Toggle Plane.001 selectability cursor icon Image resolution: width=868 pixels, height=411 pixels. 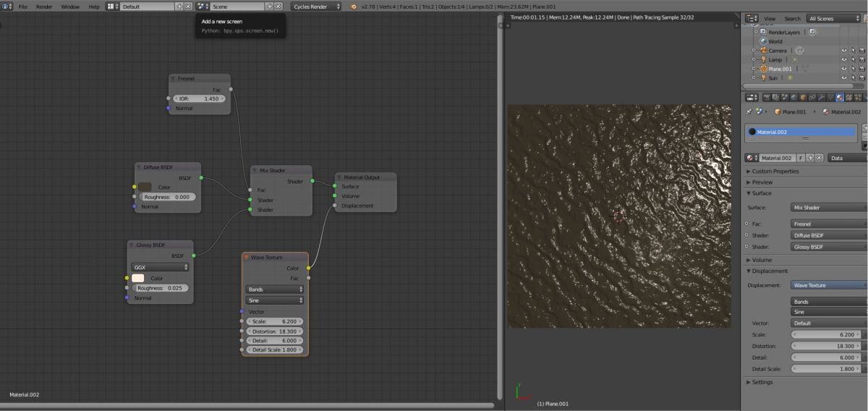coord(853,69)
